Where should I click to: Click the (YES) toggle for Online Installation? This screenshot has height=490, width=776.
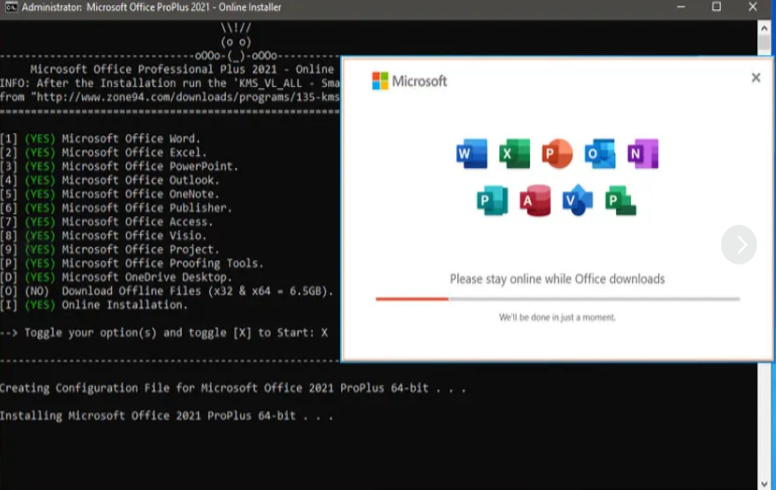[40, 305]
